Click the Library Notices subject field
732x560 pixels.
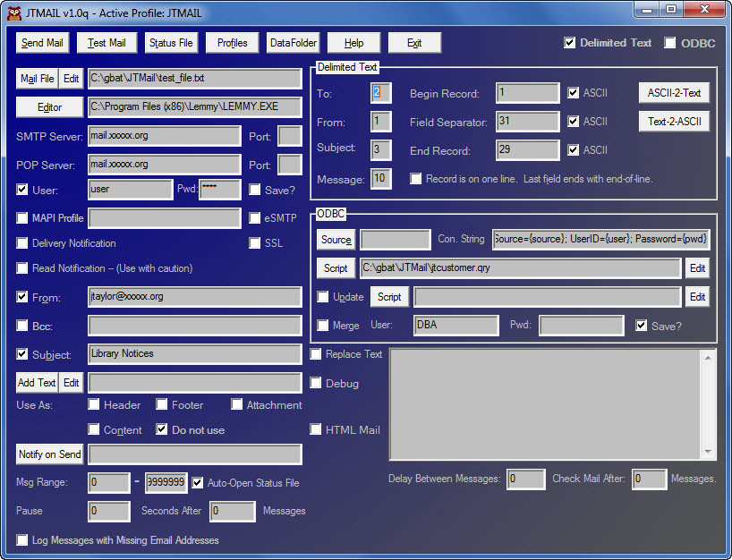(x=195, y=353)
